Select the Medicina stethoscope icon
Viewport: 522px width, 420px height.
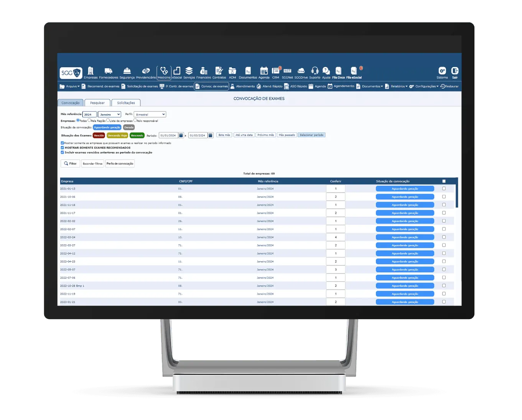click(164, 72)
